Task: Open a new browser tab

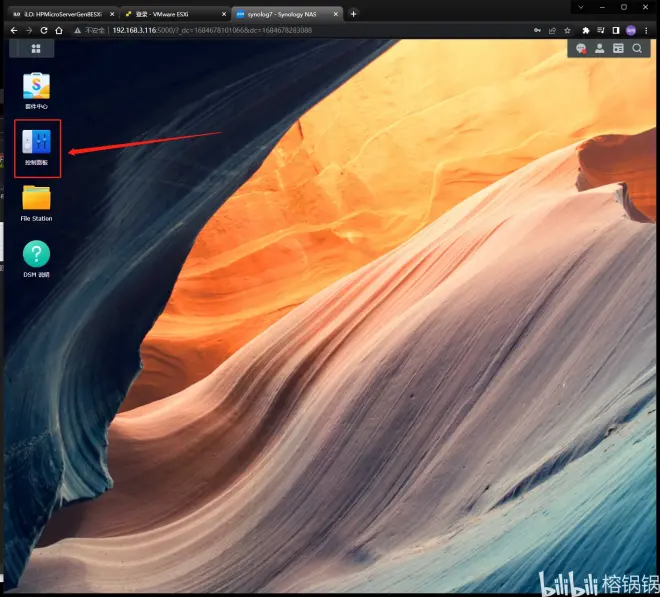Action: click(x=354, y=14)
